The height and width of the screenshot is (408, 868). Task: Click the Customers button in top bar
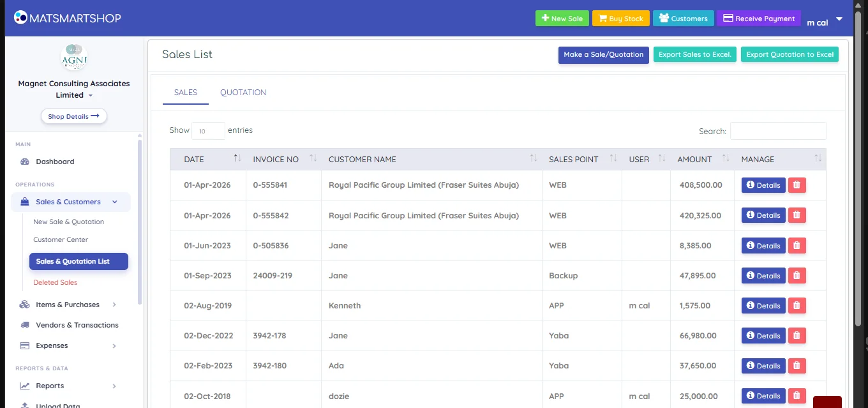coord(684,19)
